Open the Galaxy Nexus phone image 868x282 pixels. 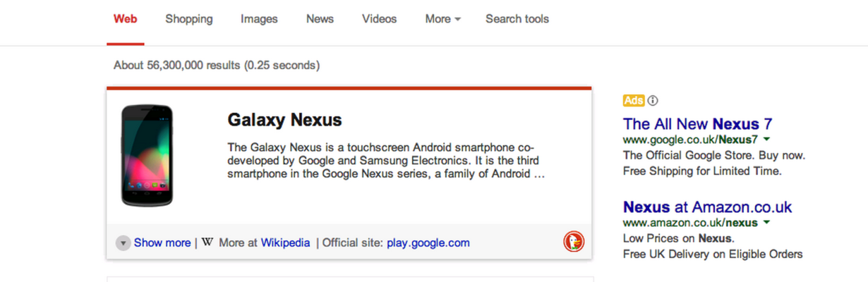pyautogui.click(x=147, y=155)
